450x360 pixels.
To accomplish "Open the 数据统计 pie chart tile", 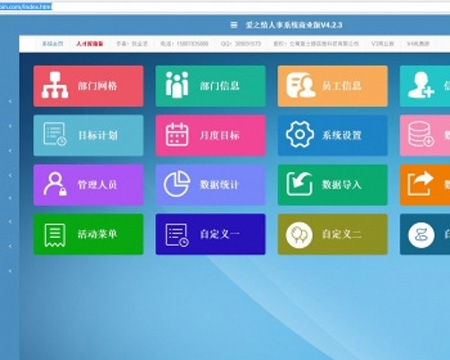I will coord(210,185).
